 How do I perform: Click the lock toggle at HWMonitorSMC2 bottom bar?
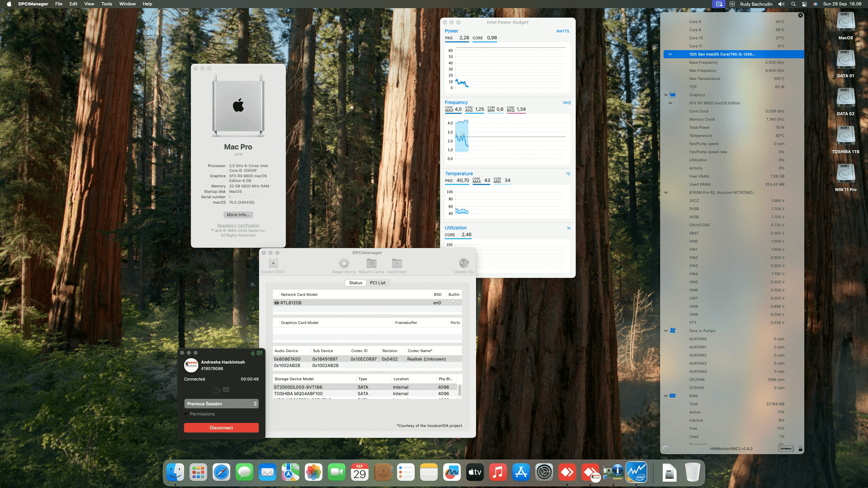click(800, 448)
